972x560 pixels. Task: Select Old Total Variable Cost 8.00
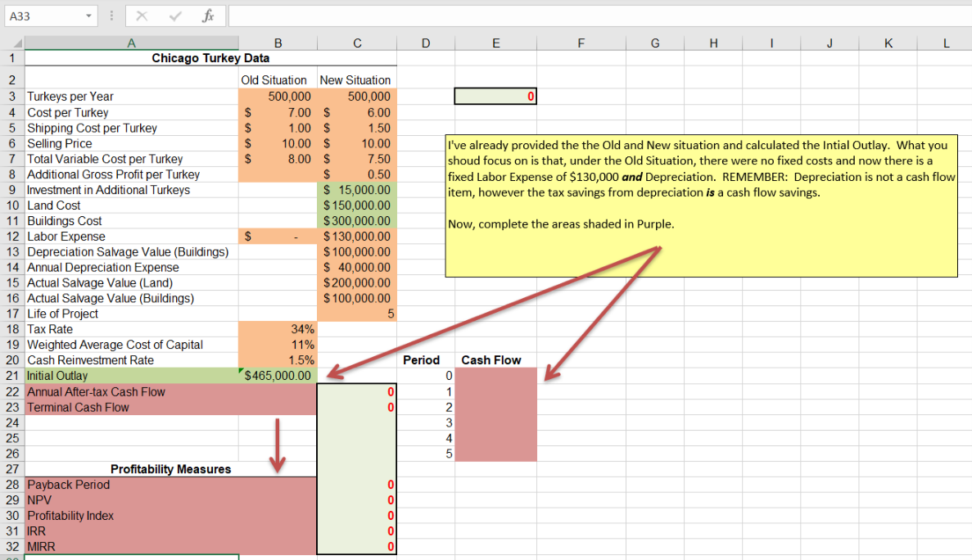tap(278, 159)
